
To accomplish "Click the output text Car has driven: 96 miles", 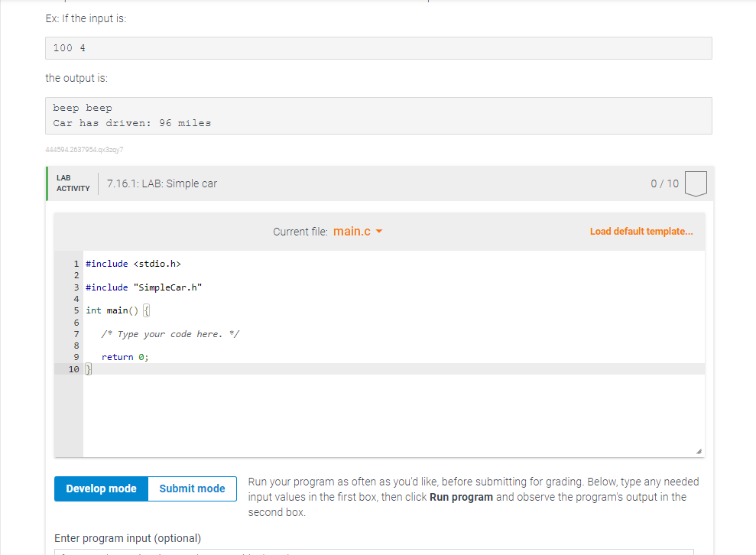I will (131, 123).
